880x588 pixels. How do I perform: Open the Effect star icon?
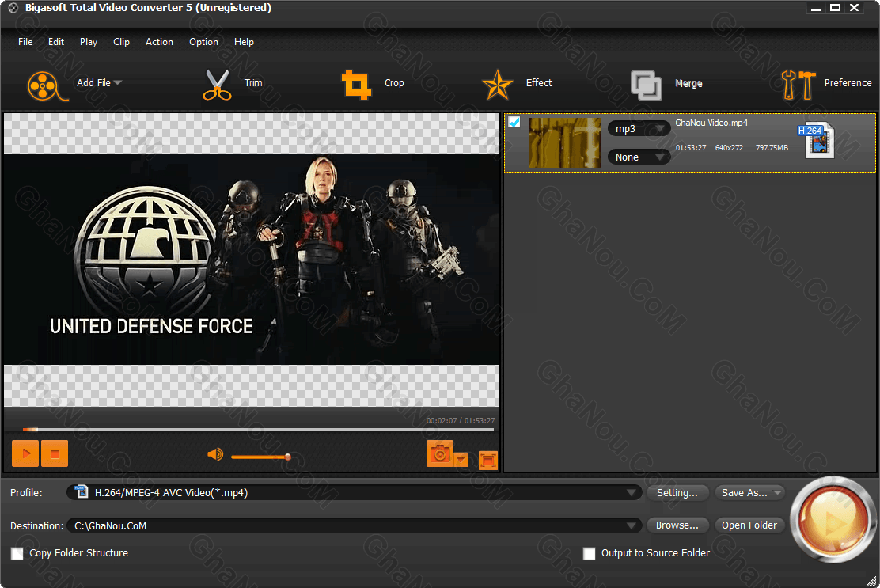[x=498, y=85]
